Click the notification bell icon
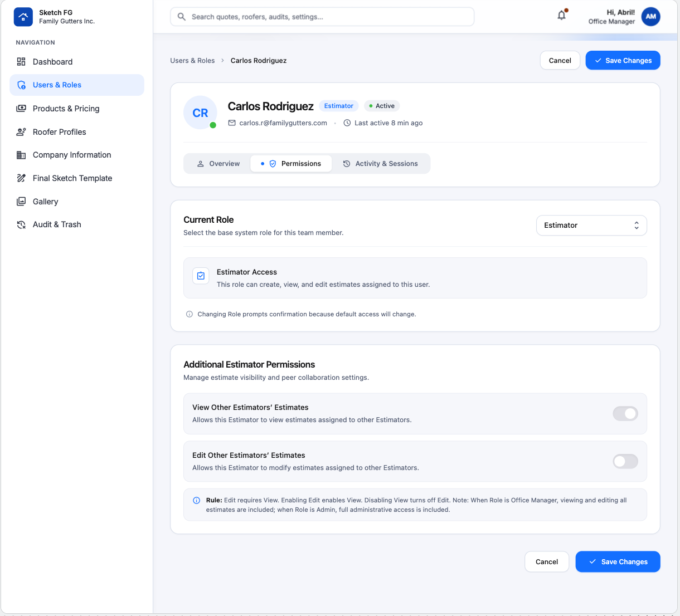The height and width of the screenshot is (616, 680). click(562, 16)
